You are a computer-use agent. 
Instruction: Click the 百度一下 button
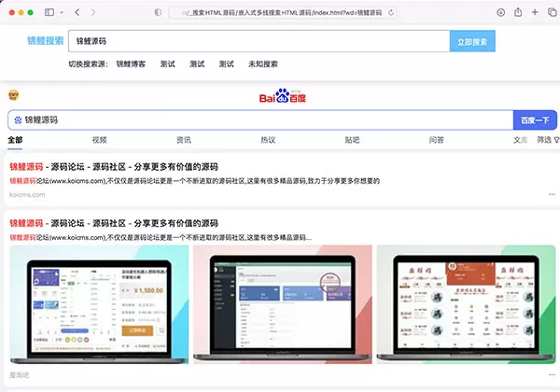pyautogui.click(x=535, y=120)
